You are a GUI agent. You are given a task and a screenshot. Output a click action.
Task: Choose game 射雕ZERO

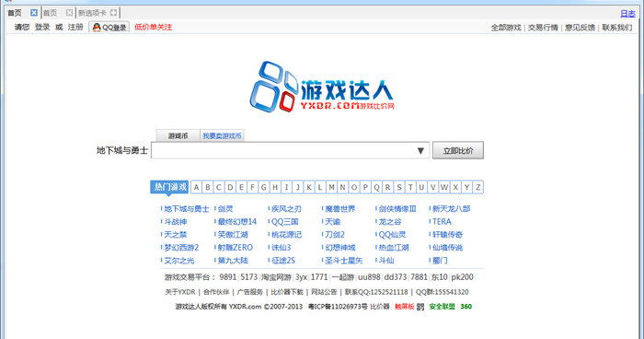(235, 248)
